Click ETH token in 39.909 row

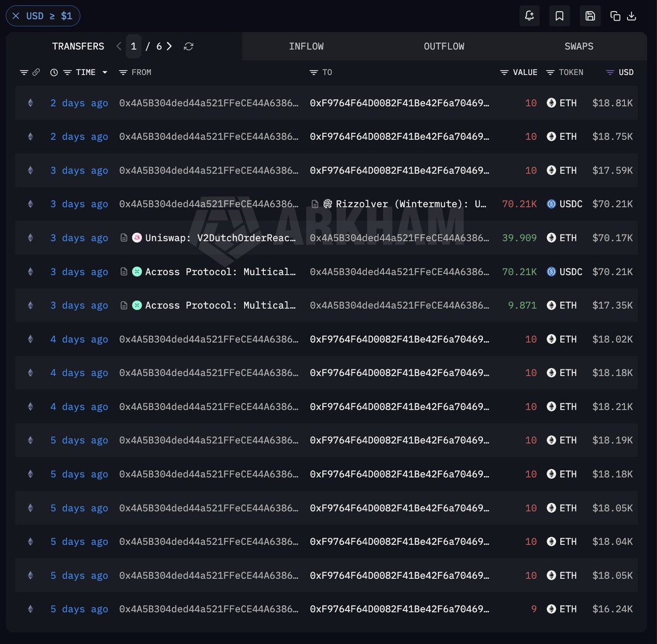tap(562, 238)
